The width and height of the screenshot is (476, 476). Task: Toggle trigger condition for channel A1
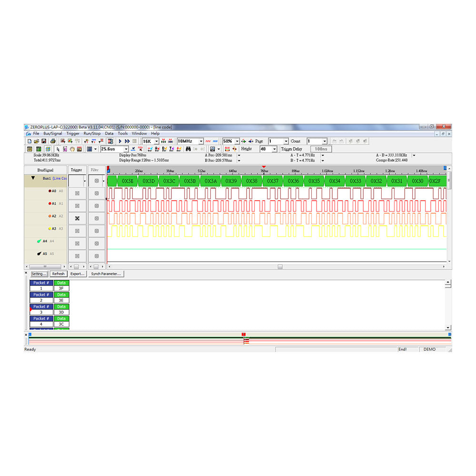click(77, 206)
